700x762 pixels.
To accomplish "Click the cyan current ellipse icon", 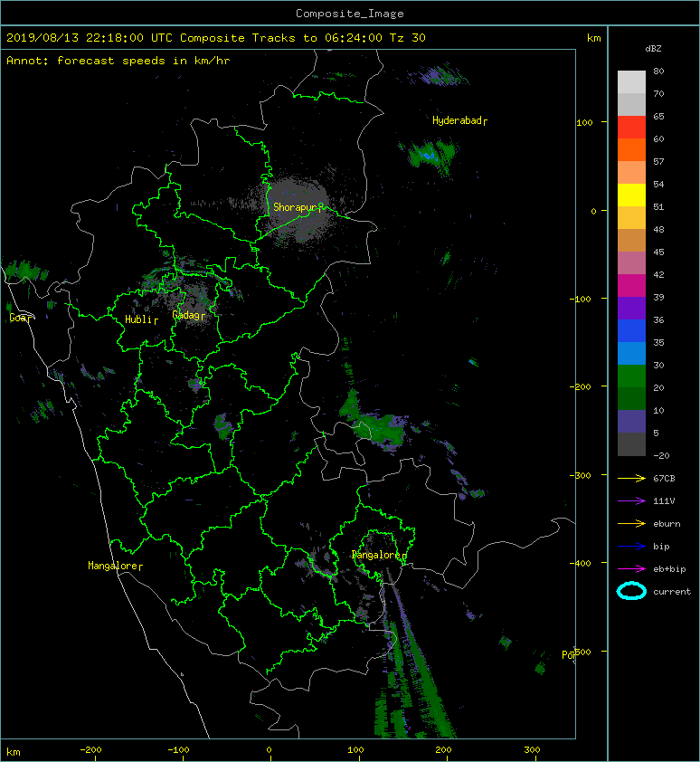I will pyautogui.click(x=631, y=591).
